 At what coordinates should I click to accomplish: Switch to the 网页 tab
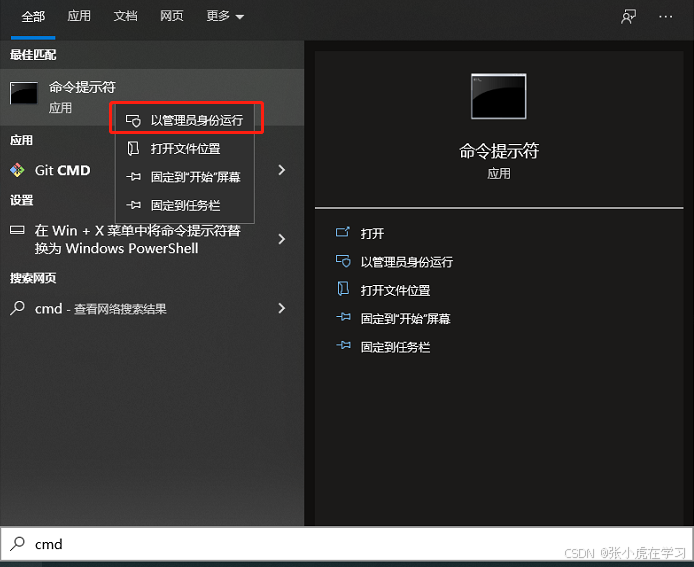[172, 16]
